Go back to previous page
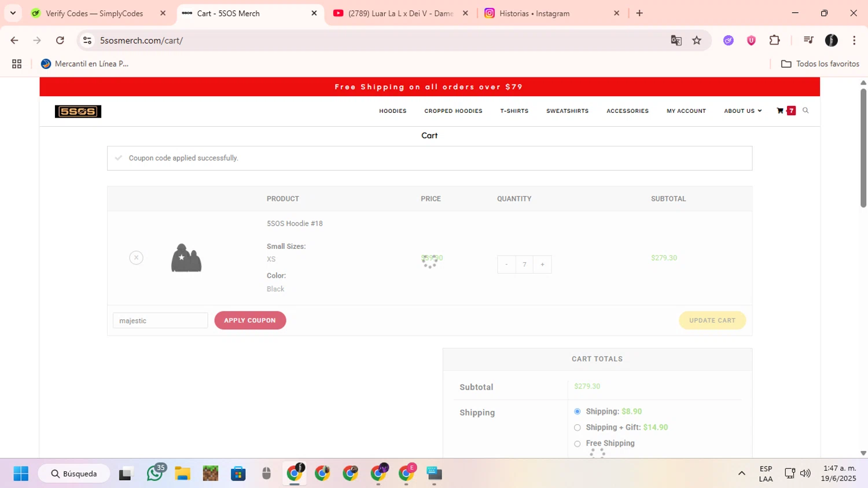 (14, 41)
